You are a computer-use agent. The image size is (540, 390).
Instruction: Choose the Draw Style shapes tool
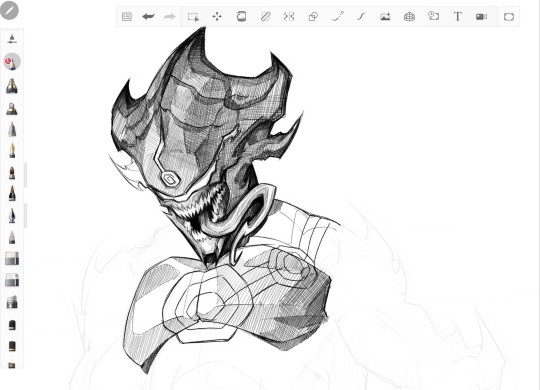313,17
